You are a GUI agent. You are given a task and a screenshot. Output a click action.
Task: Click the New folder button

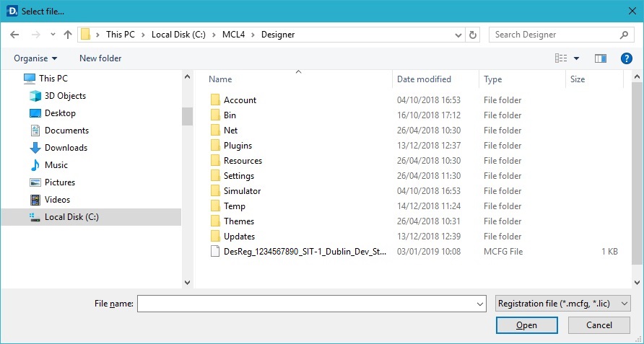(100, 58)
